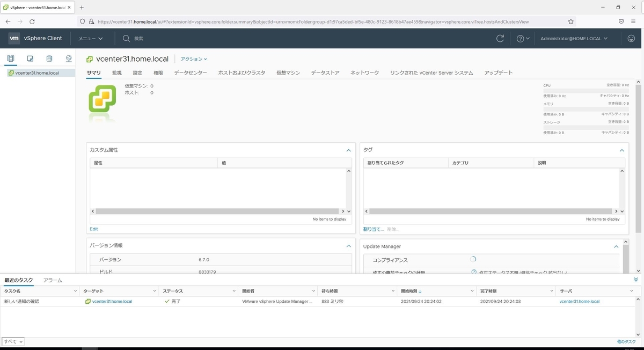This screenshot has height=350, width=644.
Task: Collapse the カスタム属性 panel
Action: click(x=348, y=150)
